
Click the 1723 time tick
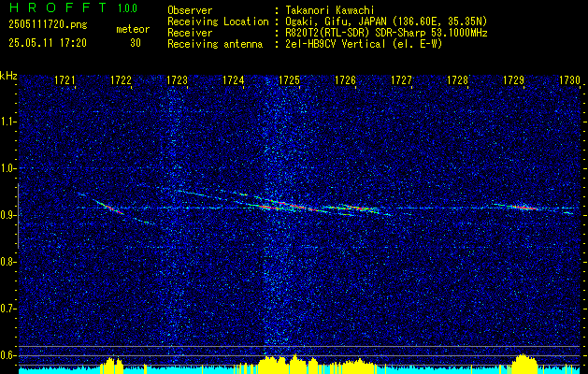tap(177, 79)
